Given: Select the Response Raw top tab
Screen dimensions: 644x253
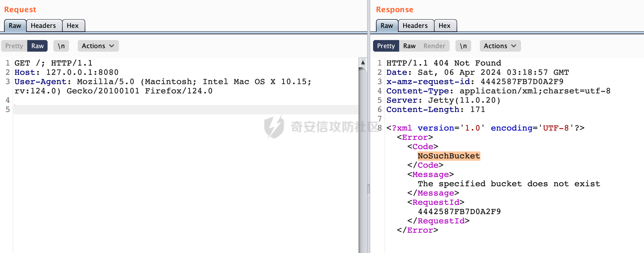Looking at the screenshot, I should 387,26.
